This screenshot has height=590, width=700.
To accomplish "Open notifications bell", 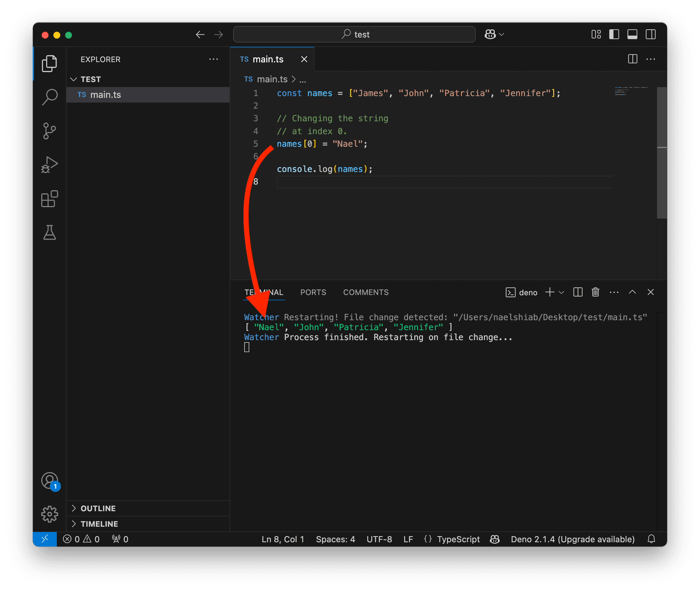I will click(651, 539).
